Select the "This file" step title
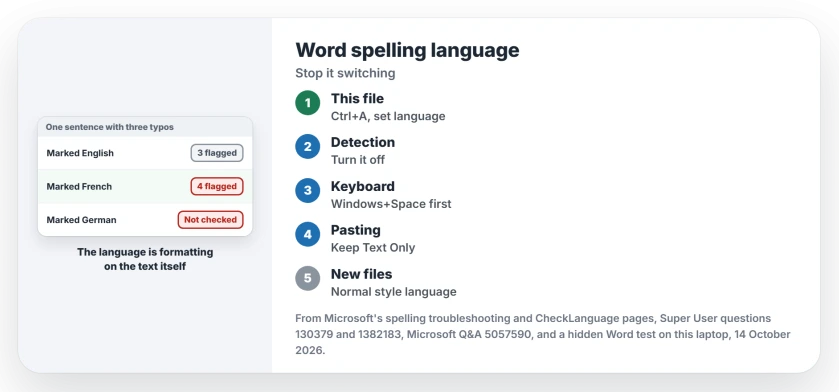839x392 pixels. tap(357, 98)
